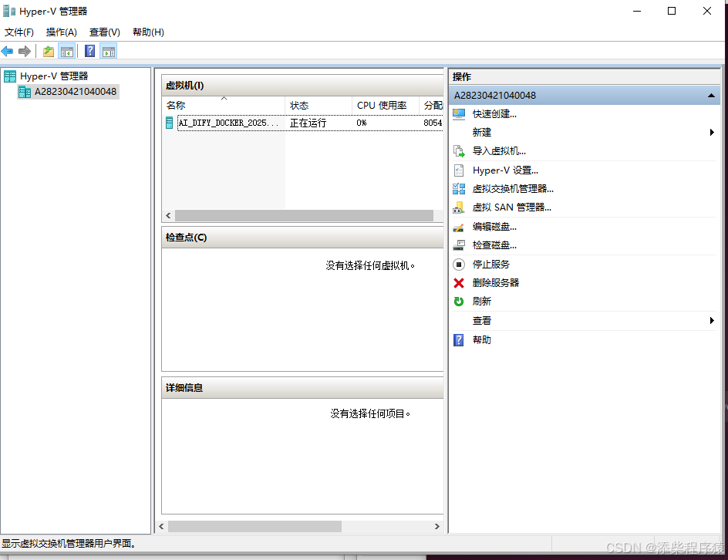Click the 快速创建... action link

pos(494,113)
